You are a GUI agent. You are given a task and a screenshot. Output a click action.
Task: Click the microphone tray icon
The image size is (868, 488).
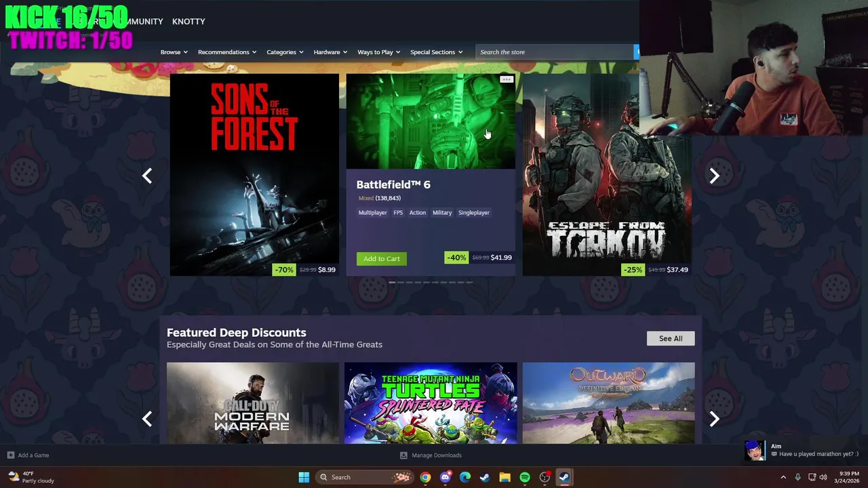[798, 477]
